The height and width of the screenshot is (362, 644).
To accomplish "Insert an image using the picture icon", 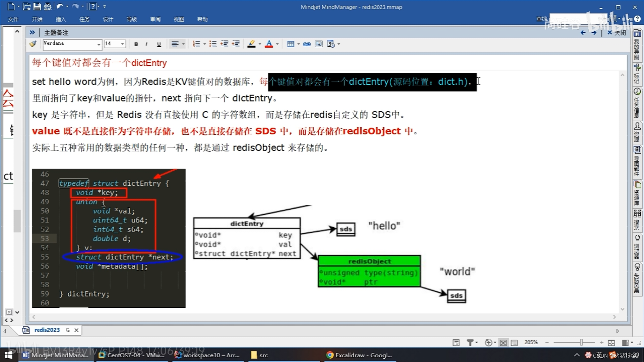I will click(318, 44).
